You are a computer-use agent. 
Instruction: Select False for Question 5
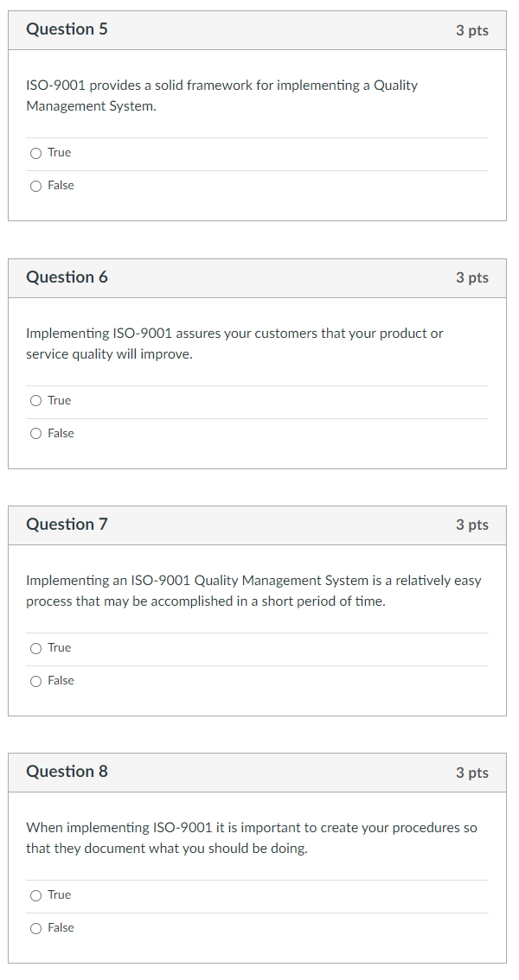pos(35,185)
